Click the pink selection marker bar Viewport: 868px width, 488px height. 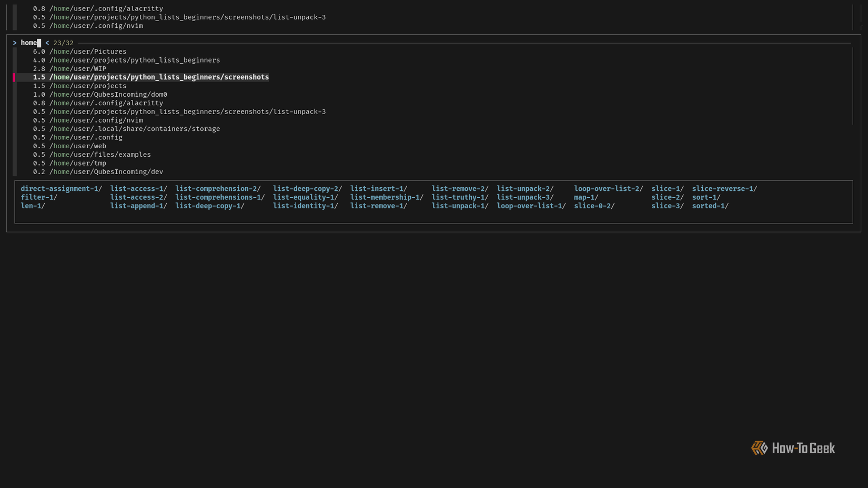click(x=14, y=77)
